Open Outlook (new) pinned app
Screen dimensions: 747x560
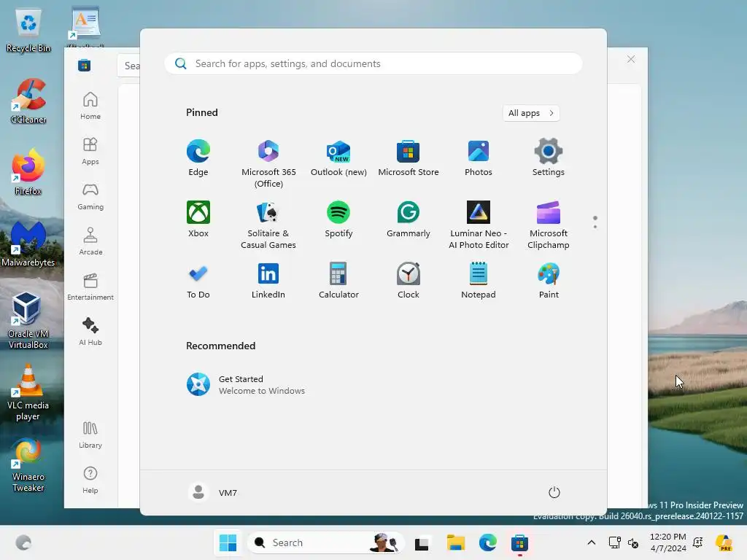coord(338,158)
